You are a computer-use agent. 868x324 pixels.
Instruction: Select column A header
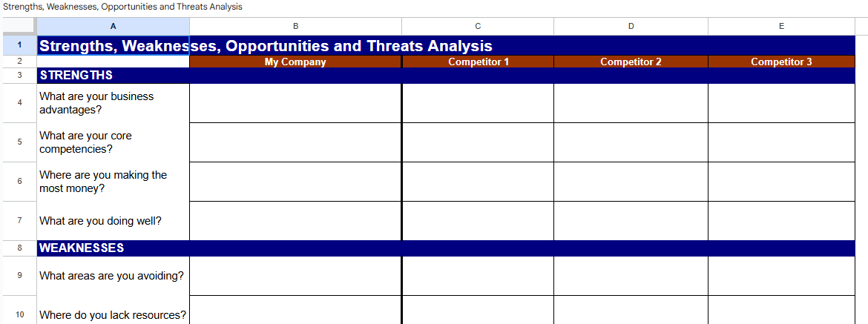point(113,26)
